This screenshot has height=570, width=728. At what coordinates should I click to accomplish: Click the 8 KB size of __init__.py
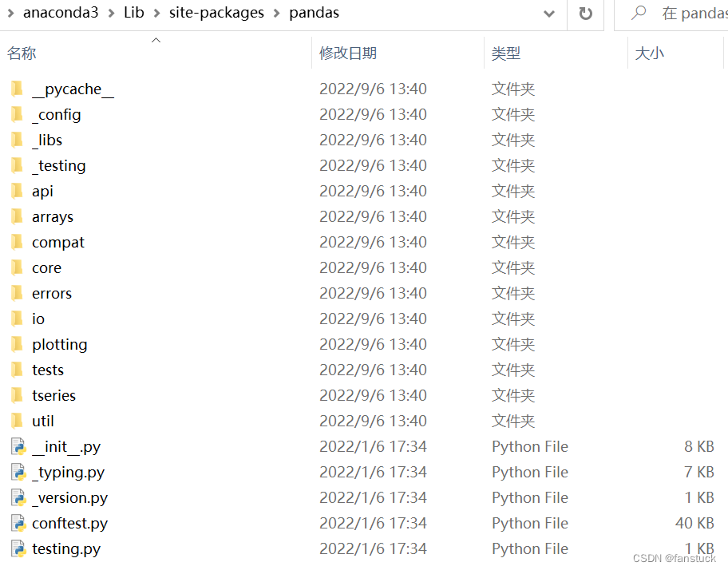pos(698,446)
